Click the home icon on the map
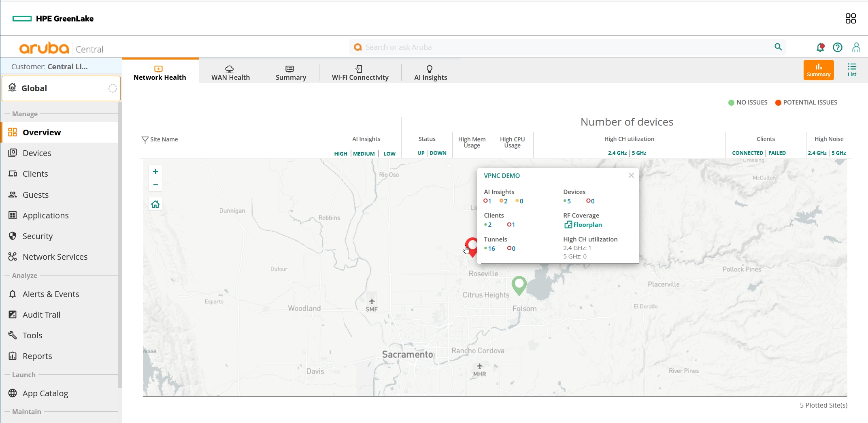This screenshot has height=423, width=868. point(155,204)
